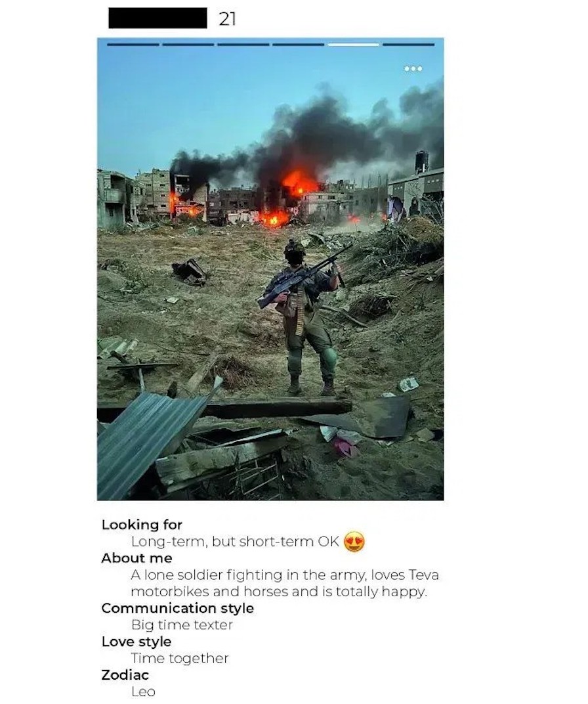The height and width of the screenshot is (704, 588).
Task: Select the "Love style" heading
Action: pos(136,642)
